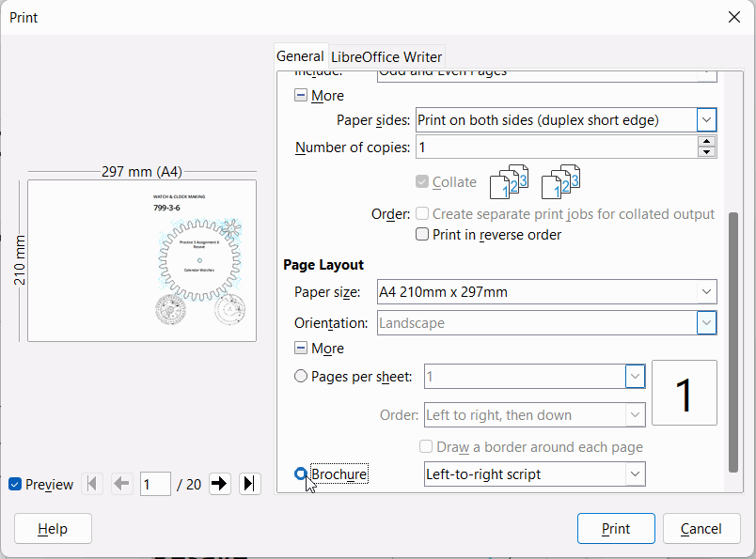Screen dimensions: 756x559
Task: Jump to the first page in preview
Action: click(91, 483)
